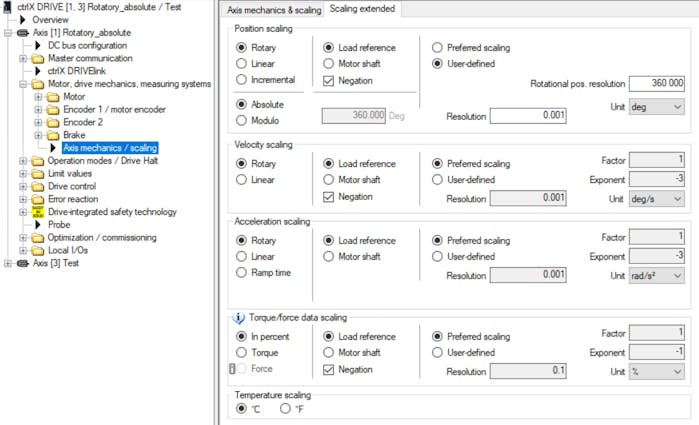The height and width of the screenshot is (425, 699).
Task: Uncheck Negation in Torque/force data scaling
Action: pos(329,370)
